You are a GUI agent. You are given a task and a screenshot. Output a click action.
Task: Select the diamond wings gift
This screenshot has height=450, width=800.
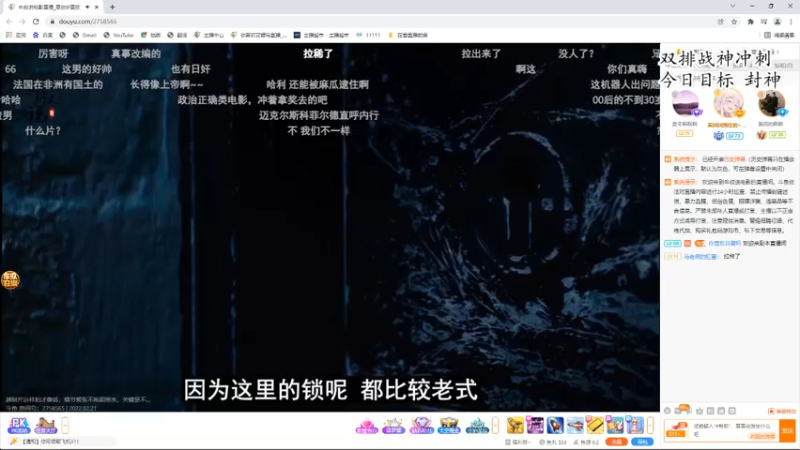tap(421, 425)
